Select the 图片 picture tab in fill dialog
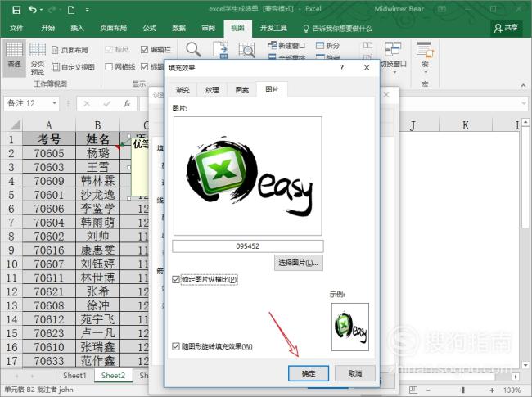The width and height of the screenshot is (532, 397). click(x=272, y=89)
